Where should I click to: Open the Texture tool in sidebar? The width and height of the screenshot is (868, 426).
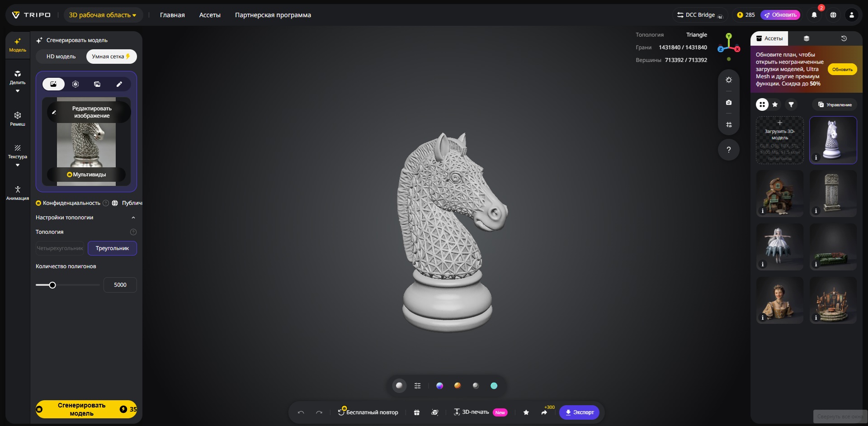coord(18,151)
